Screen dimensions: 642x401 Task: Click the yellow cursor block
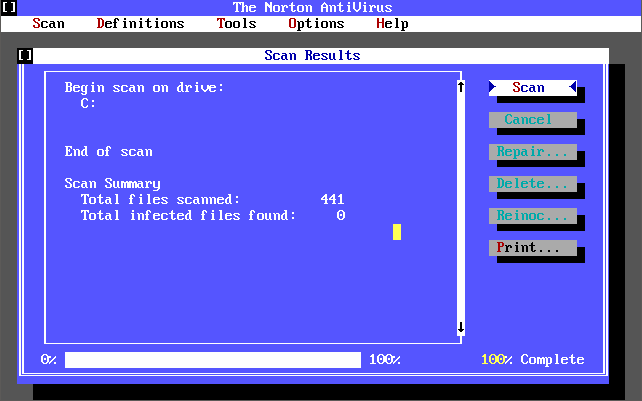[x=397, y=232]
